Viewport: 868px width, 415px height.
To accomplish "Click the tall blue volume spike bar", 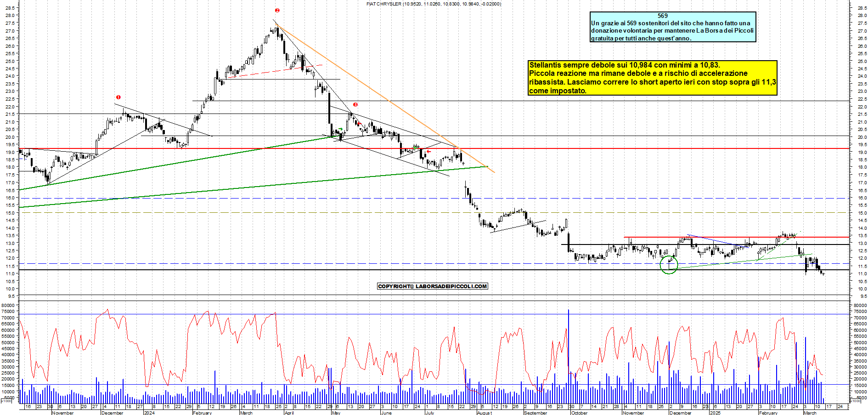I will pyautogui.click(x=569, y=356).
